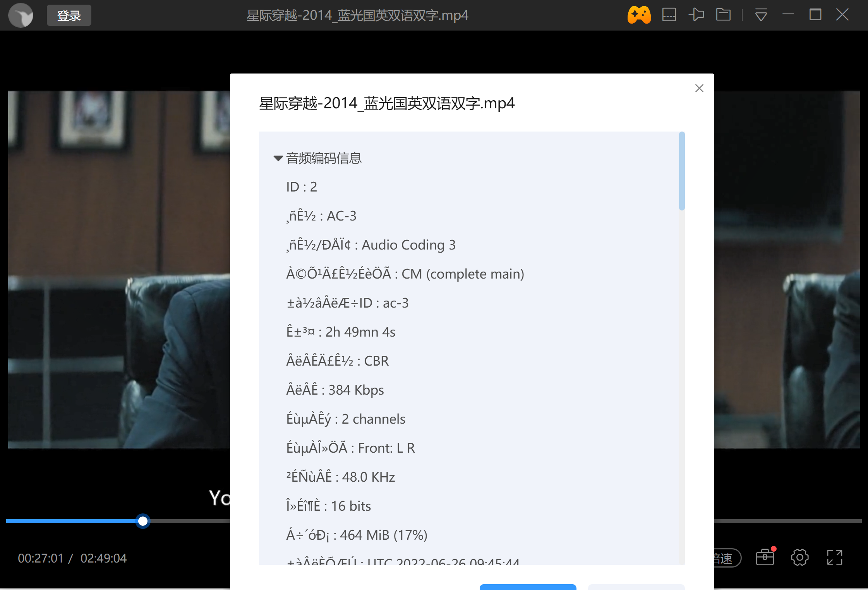Click the player logo in the title bar
Image resolution: width=868 pixels, height=590 pixels.
coord(21,15)
